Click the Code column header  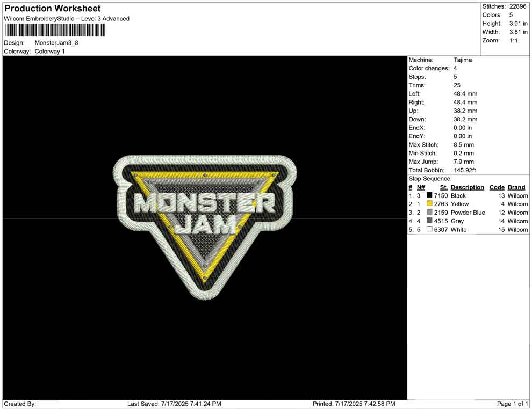tap(497, 187)
